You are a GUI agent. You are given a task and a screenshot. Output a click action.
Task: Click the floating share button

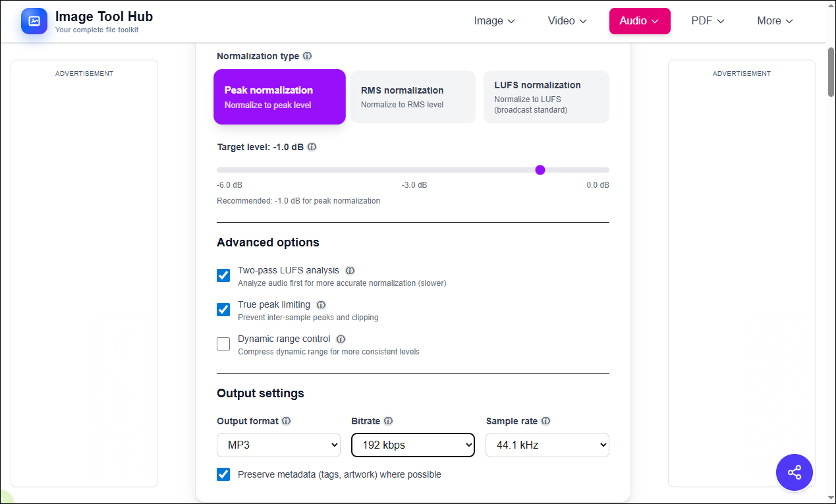(x=794, y=472)
